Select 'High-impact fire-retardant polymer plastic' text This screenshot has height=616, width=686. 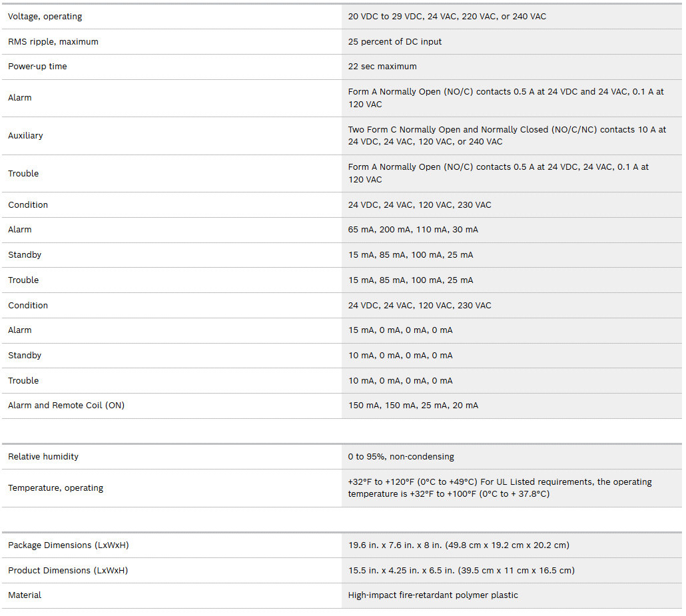point(433,595)
